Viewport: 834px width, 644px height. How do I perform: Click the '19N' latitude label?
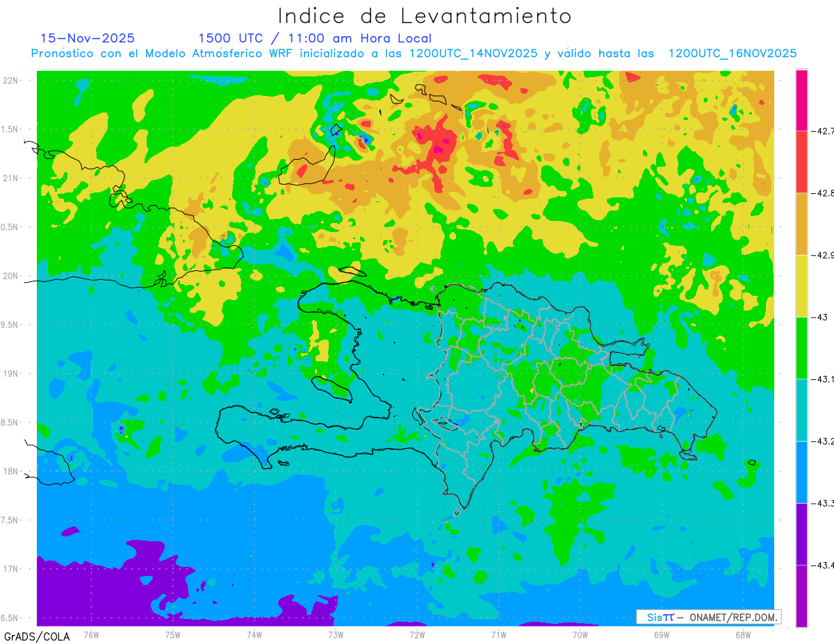[11, 374]
